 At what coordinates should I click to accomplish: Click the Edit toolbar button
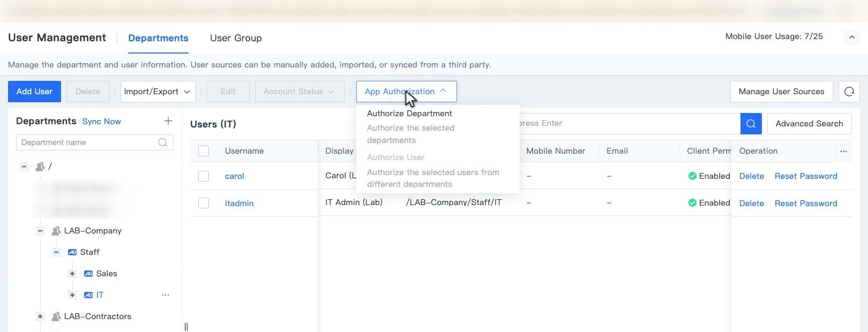[228, 92]
